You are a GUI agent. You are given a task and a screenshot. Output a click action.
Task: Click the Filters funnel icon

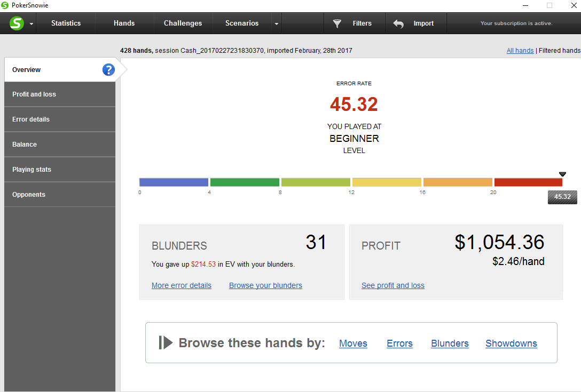click(337, 23)
